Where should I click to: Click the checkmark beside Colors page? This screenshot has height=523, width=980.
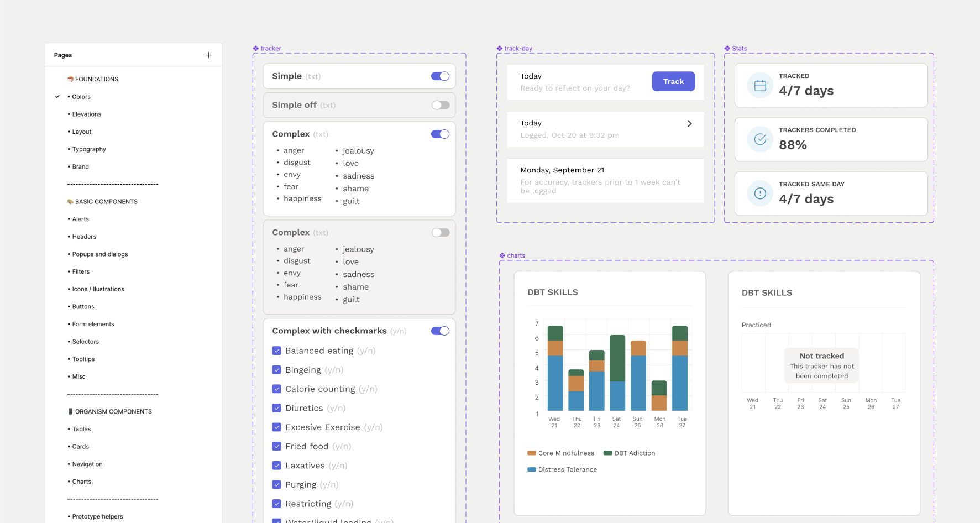tap(57, 97)
